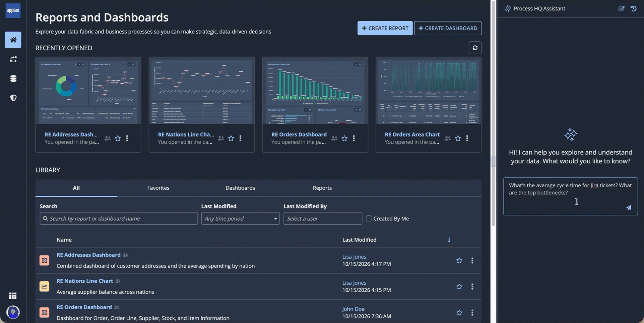The image size is (644, 323).
Task: Switch to the Favorites tab
Action: tap(158, 188)
